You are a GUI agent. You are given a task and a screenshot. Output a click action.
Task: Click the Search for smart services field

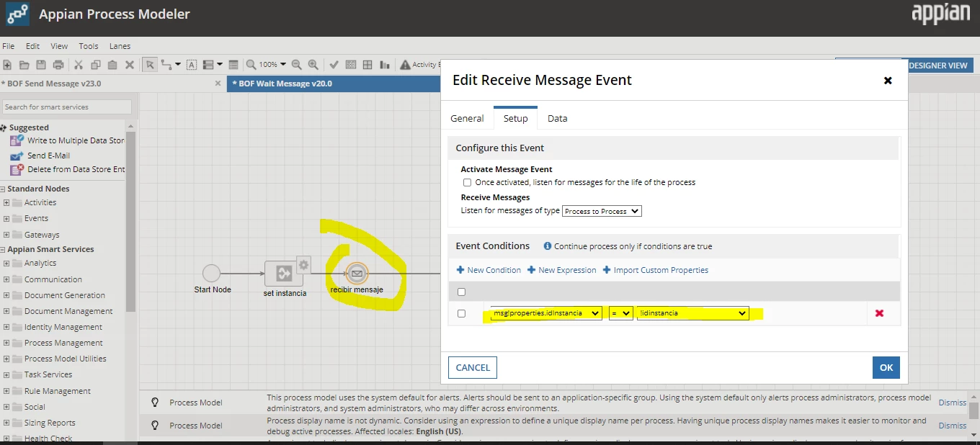pos(67,107)
